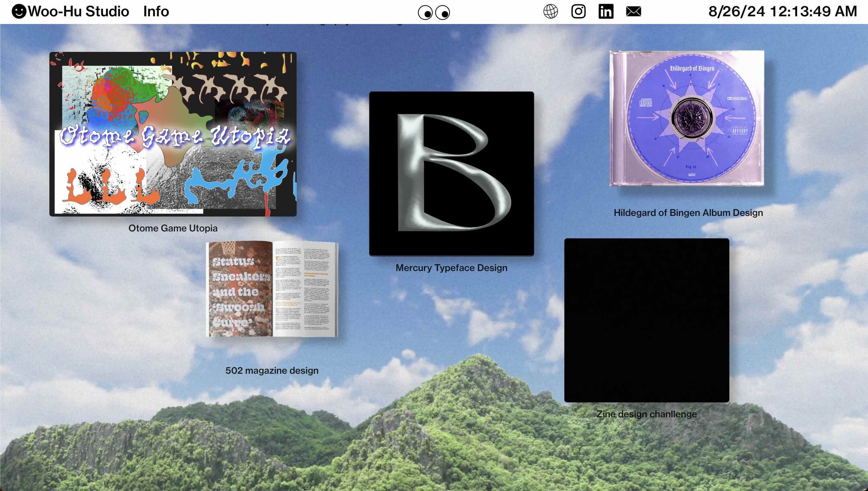Screen dimensions: 868x491
Task: Click the Zine design chanllenge caption
Action: (x=646, y=414)
